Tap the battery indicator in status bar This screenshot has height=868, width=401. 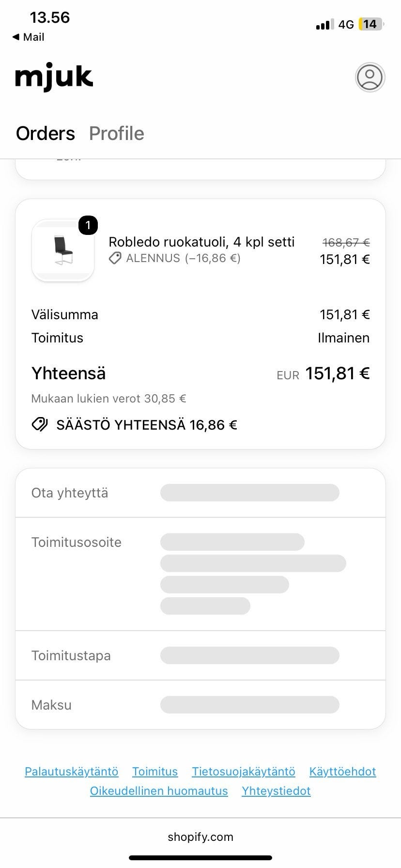(x=371, y=24)
